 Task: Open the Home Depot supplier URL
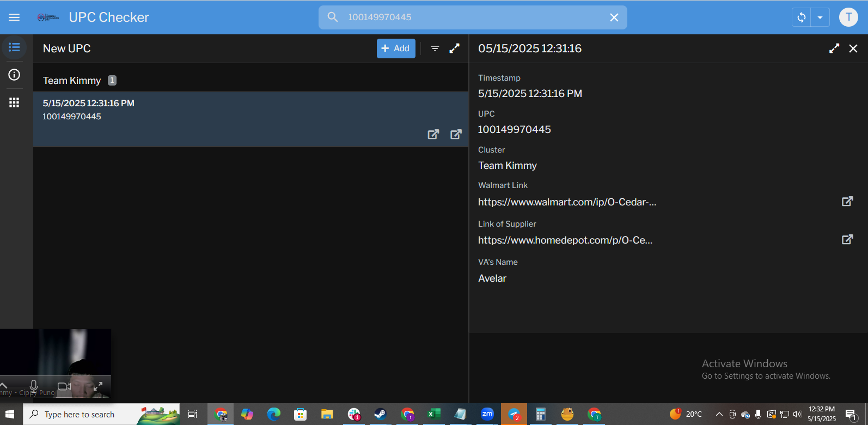point(565,240)
